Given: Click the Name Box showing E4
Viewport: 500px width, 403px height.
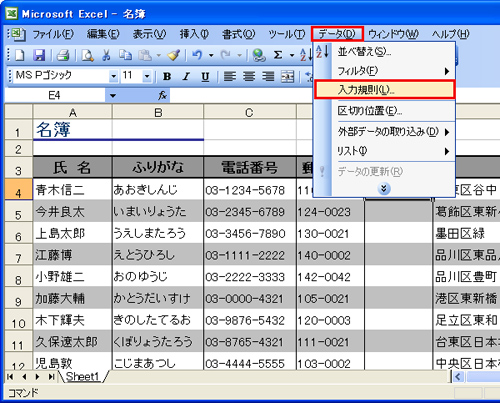Looking at the screenshot, I should (55, 96).
